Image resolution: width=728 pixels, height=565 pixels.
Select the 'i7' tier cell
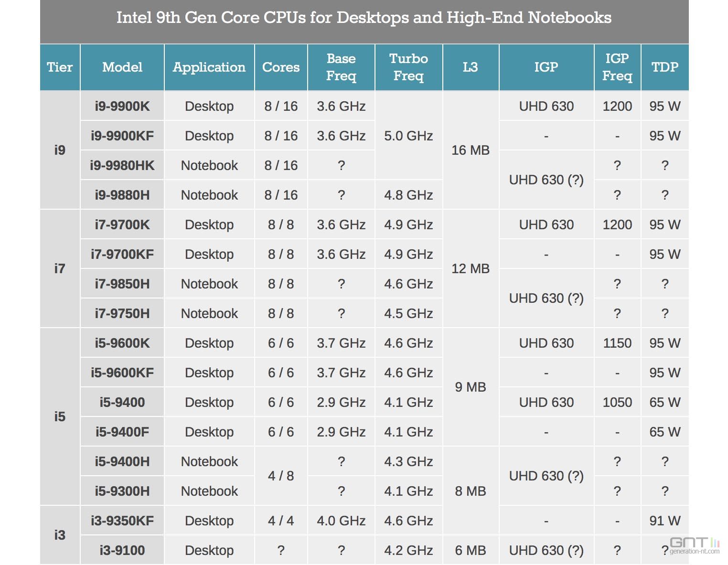[60, 268]
